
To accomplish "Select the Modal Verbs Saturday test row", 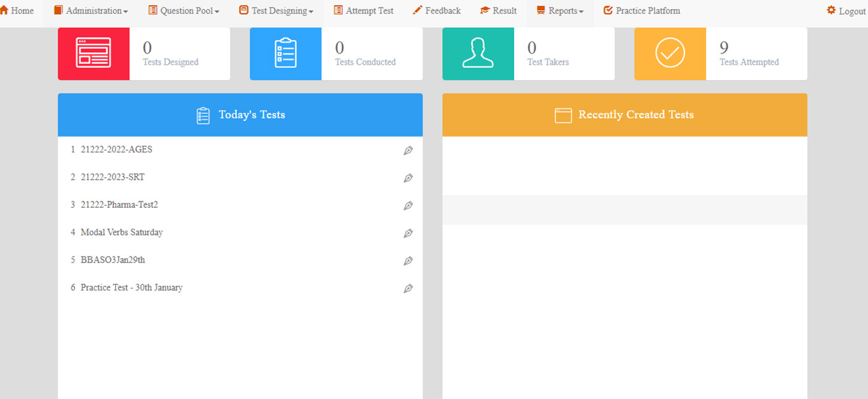I will tap(122, 233).
